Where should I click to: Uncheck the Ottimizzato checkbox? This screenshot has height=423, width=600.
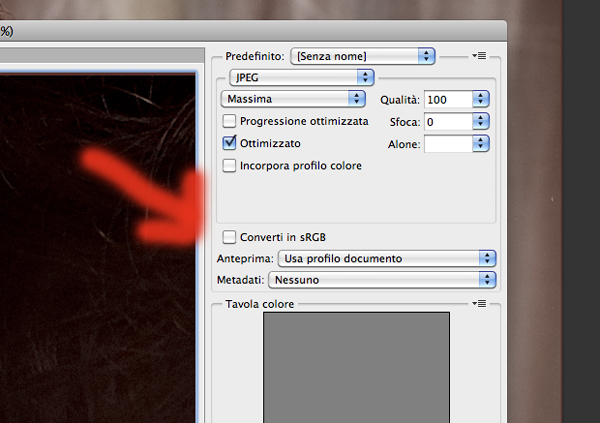point(230,143)
